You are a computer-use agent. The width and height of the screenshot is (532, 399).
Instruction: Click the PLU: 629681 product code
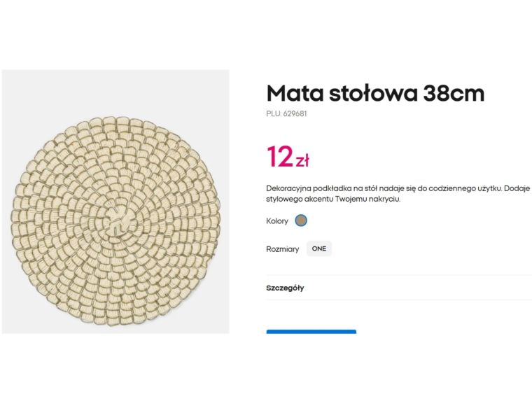(x=286, y=113)
